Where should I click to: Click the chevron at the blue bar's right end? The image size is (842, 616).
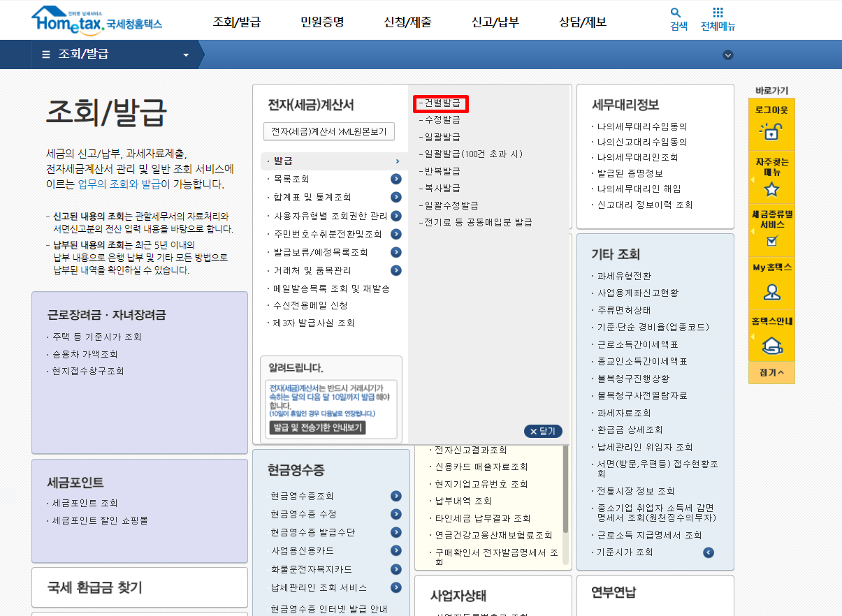(727, 54)
